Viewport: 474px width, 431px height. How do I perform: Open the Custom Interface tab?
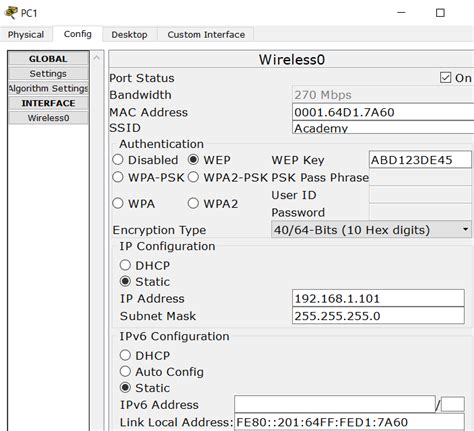pyautogui.click(x=206, y=34)
